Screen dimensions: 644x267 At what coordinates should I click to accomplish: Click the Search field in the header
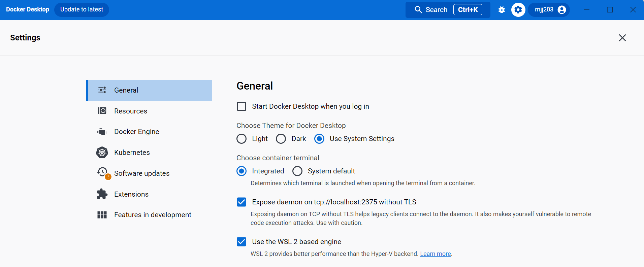coord(448,10)
